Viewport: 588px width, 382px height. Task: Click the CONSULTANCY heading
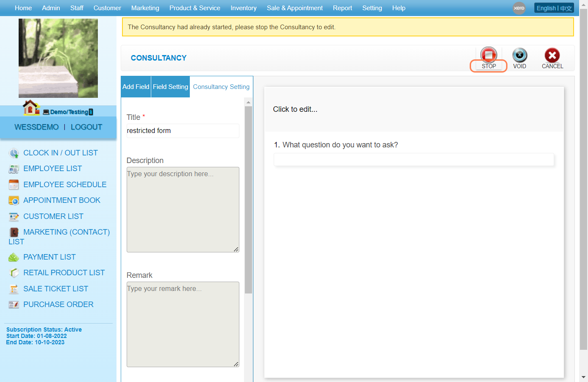pyautogui.click(x=158, y=58)
